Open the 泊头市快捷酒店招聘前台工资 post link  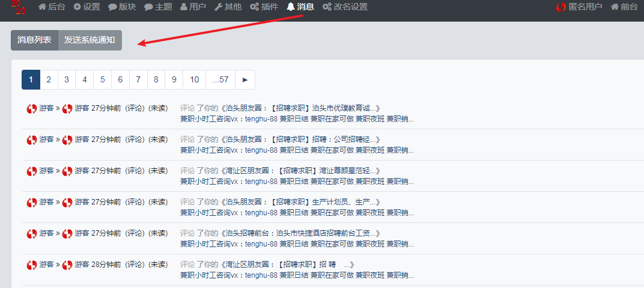tap(300, 233)
